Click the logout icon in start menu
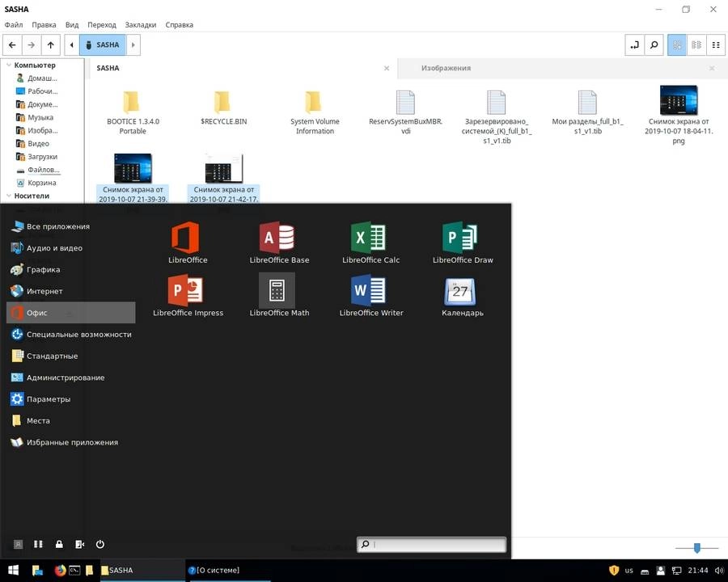This screenshot has height=582, width=728. click(80, 544)
